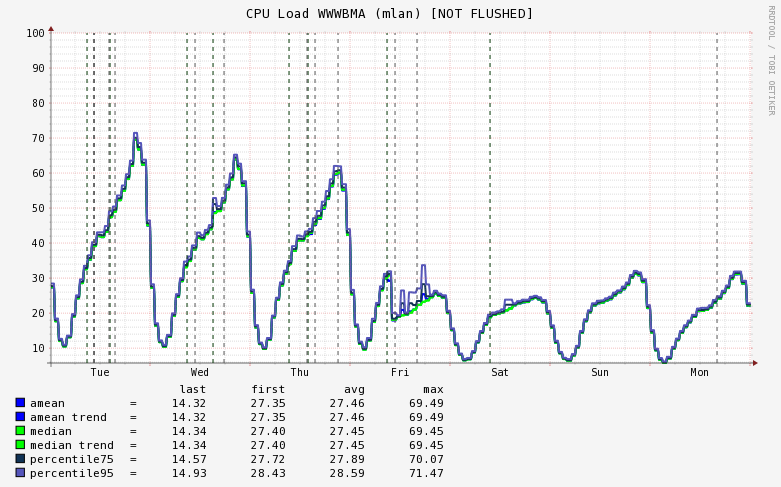Select the 'median' legend label

click(51, 431)
